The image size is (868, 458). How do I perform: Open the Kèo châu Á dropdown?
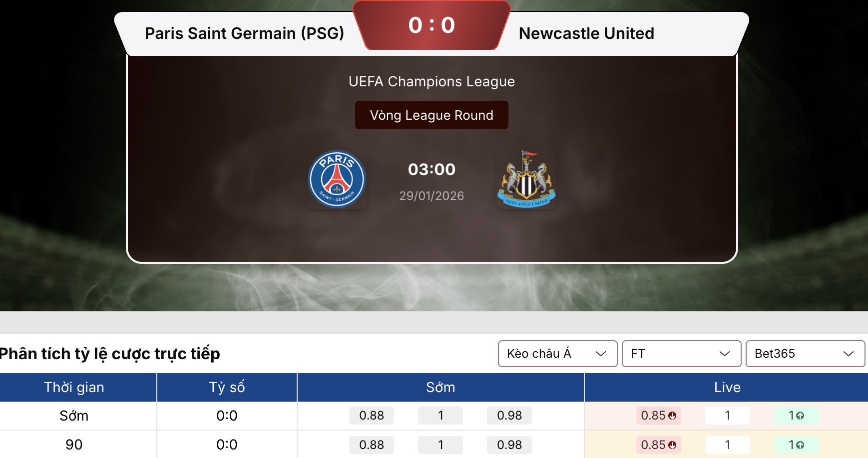tap(557, 354)
